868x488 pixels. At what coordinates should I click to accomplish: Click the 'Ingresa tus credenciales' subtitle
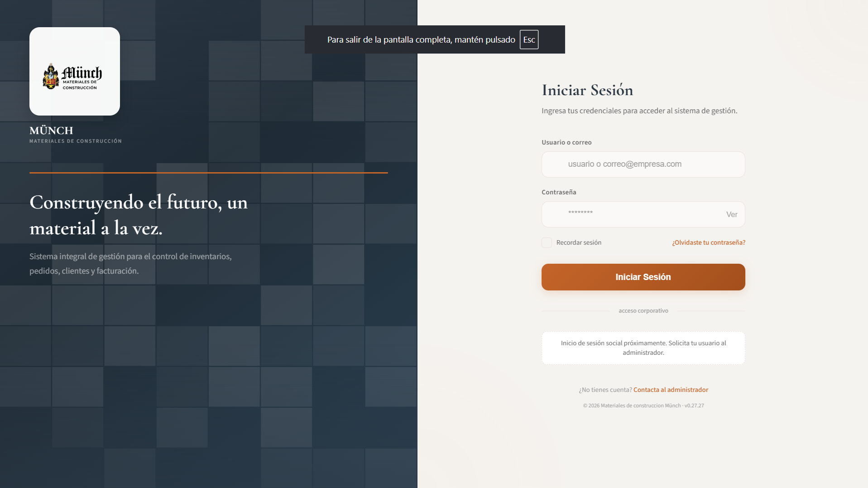point(639,111)
